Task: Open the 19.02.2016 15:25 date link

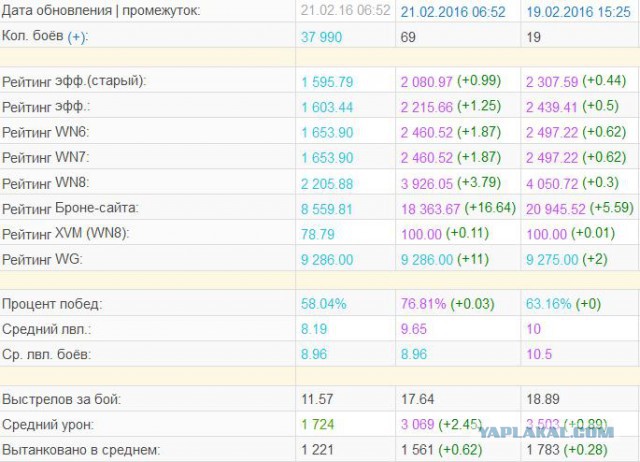Action: point(578,12)
